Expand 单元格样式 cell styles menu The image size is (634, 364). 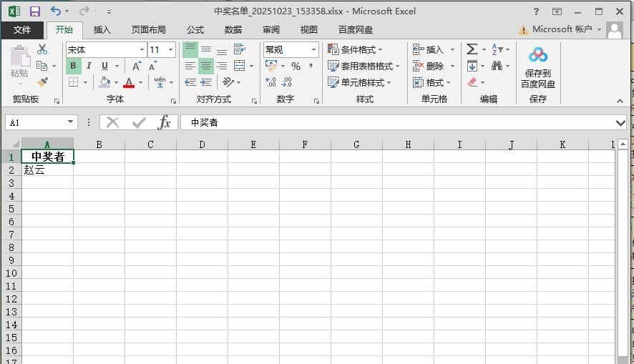tap(359, 82)
